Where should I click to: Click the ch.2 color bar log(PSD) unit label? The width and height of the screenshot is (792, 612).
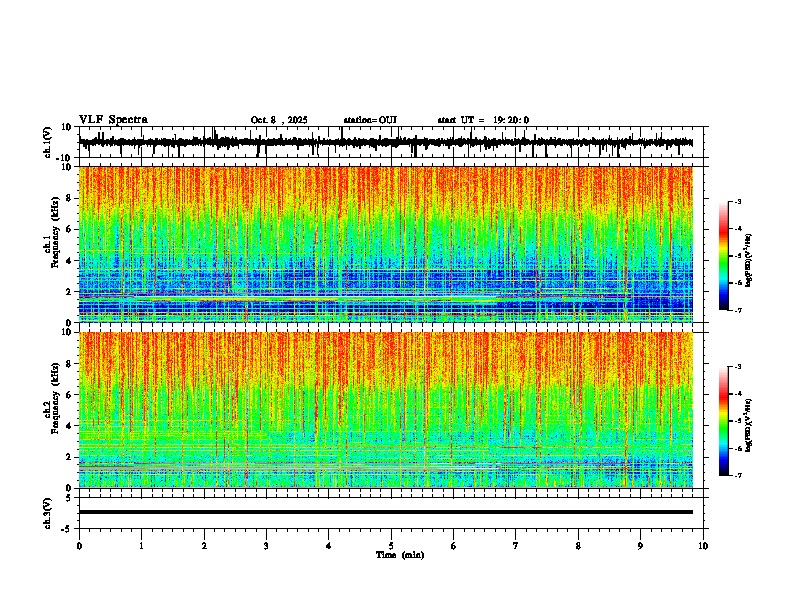pos(748,426)
